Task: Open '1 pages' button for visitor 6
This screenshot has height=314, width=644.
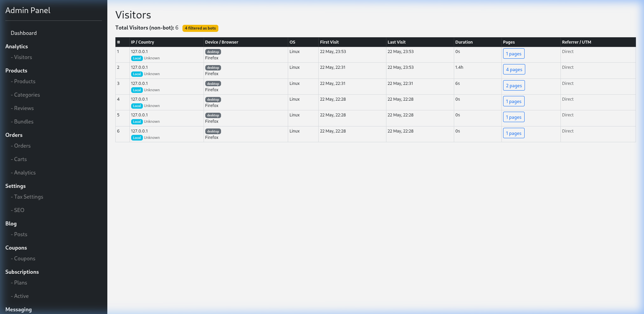Action: coord(514,133)
